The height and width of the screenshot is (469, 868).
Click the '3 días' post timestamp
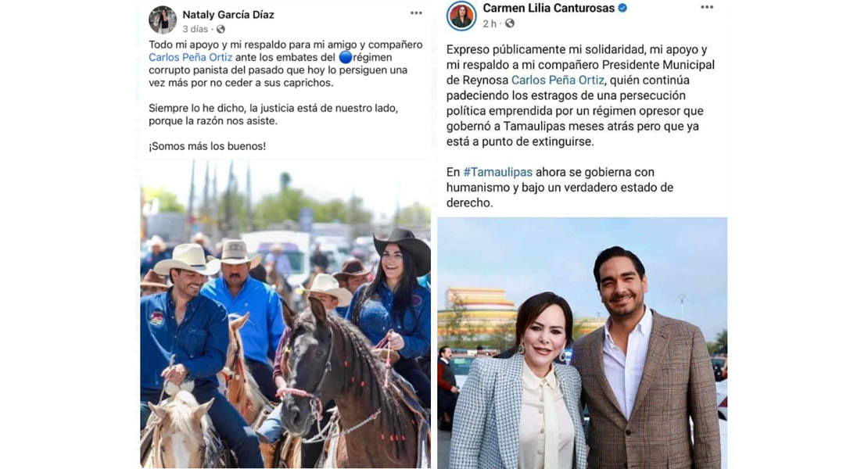[x=195, y=29]
